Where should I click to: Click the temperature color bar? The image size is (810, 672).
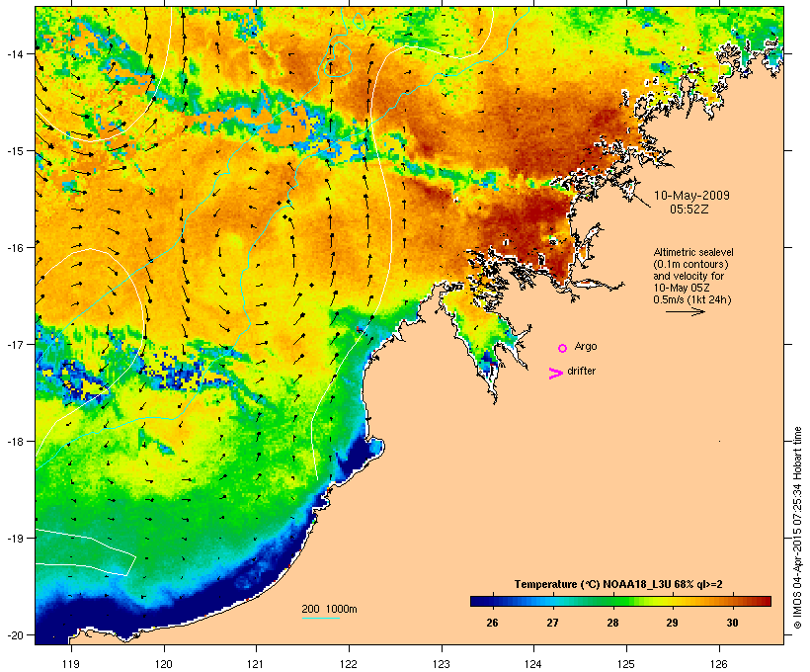pos(620,601)
